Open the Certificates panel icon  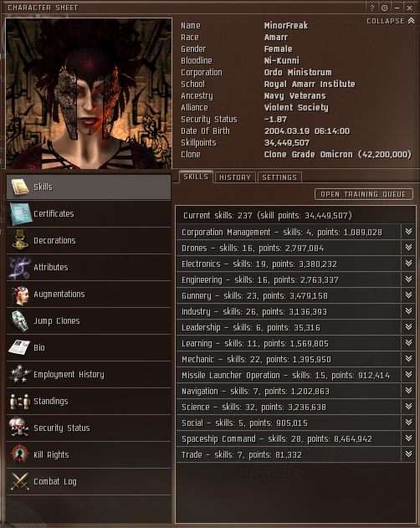[20, 213]
